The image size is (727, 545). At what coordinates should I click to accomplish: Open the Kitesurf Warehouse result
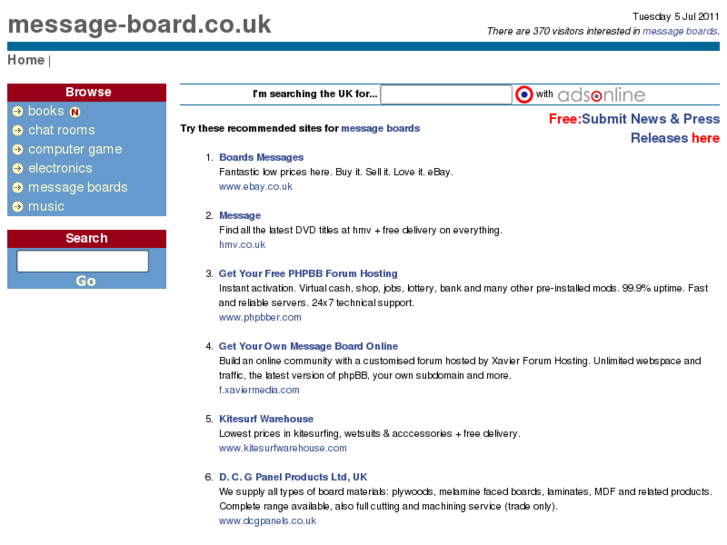point(266,419)
